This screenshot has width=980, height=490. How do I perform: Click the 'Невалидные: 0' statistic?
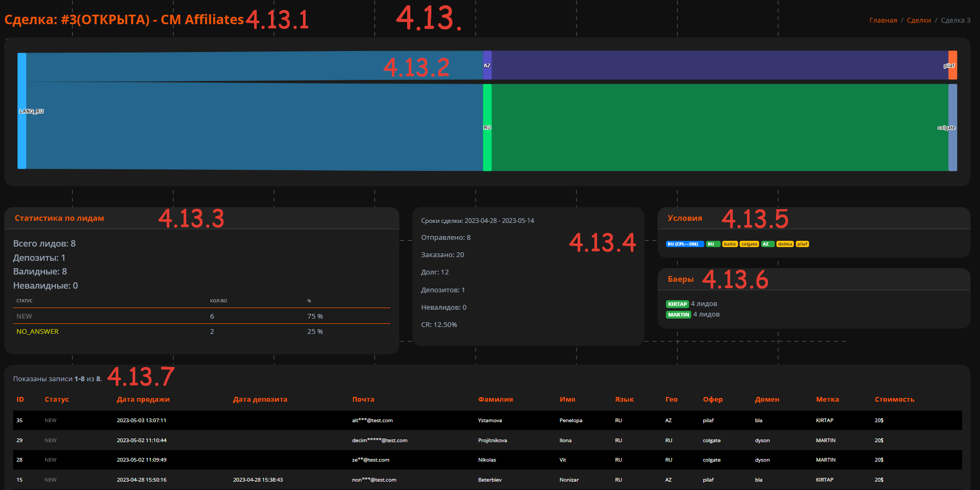[x=45, y=285]
